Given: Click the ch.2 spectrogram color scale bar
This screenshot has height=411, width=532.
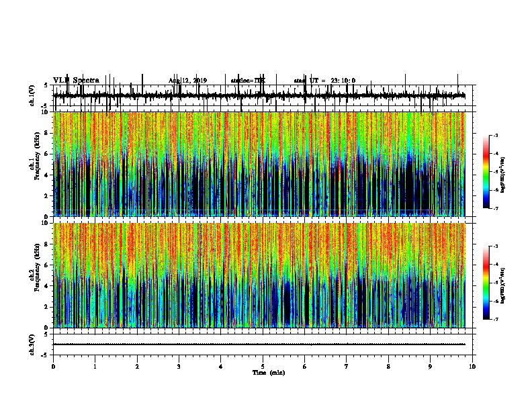Looking at the screenshot, I should pyautogui.click(x=486, y=283).
